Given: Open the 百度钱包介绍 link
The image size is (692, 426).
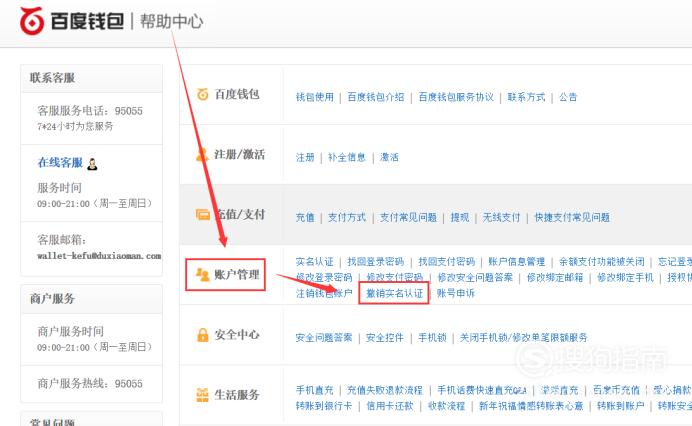Looking at the screenshot, I should click(376, 97).
